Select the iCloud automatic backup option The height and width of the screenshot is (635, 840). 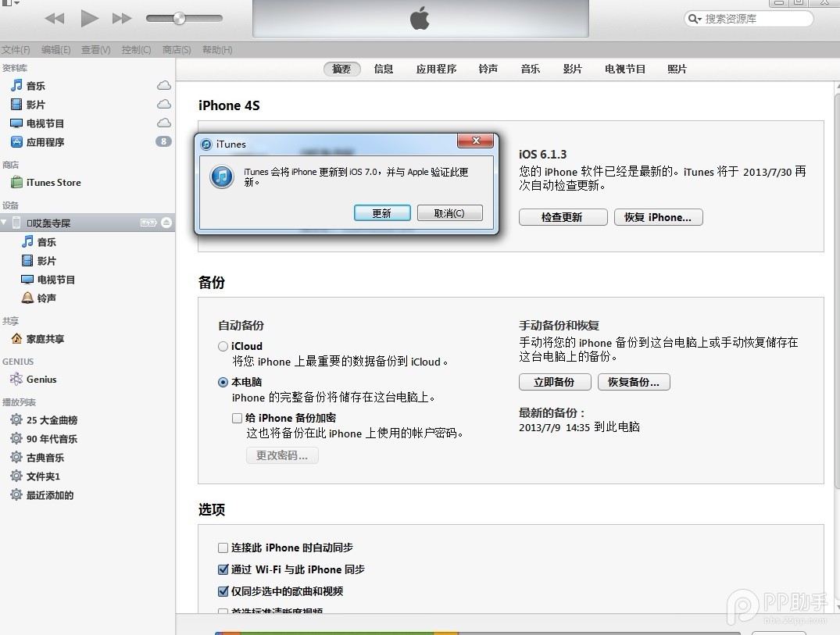(222, 346)
